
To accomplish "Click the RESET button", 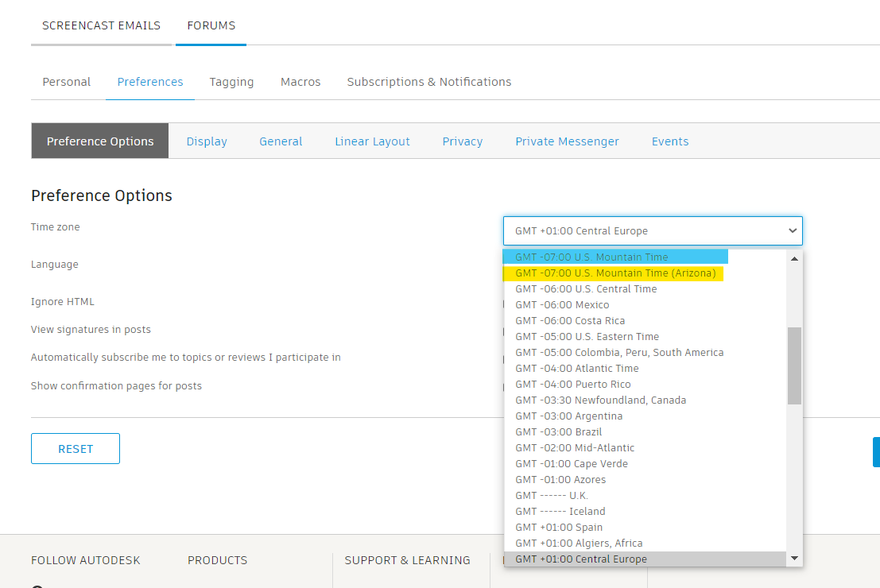I will (75, 448).
